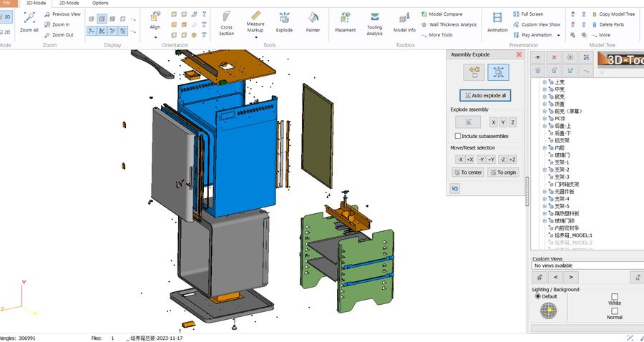Viewport: 644px width, 342px height.
Task: Open More Tools in Toolbox
Action: click(436, 35)
